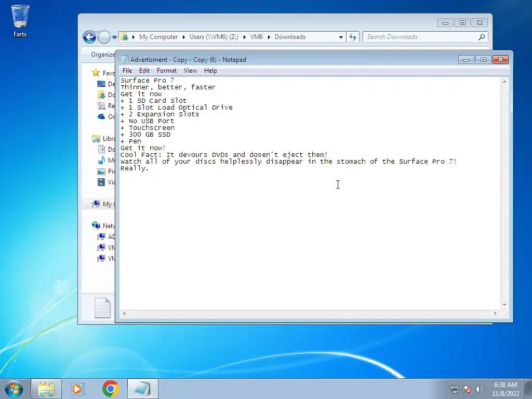Click the line "Thinner, better, faster"

(168, 87)
